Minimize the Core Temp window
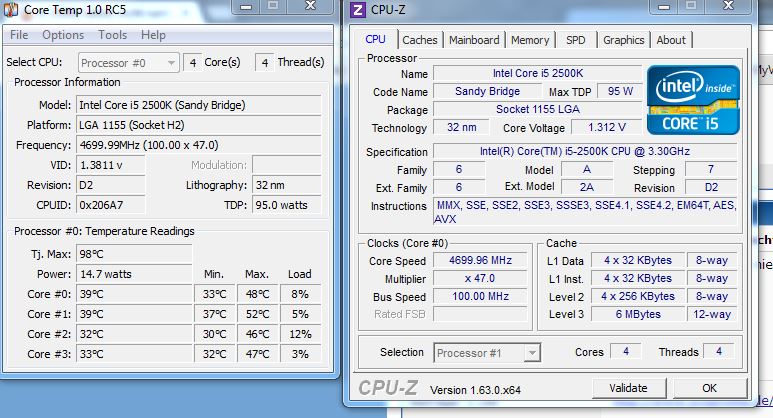773x418 pixels. 246,6
